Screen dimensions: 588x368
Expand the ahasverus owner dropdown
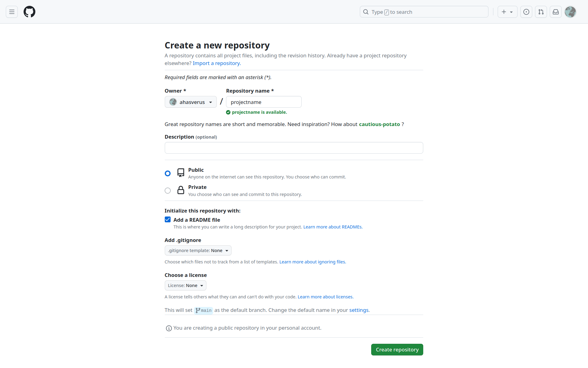coord(190,102)
